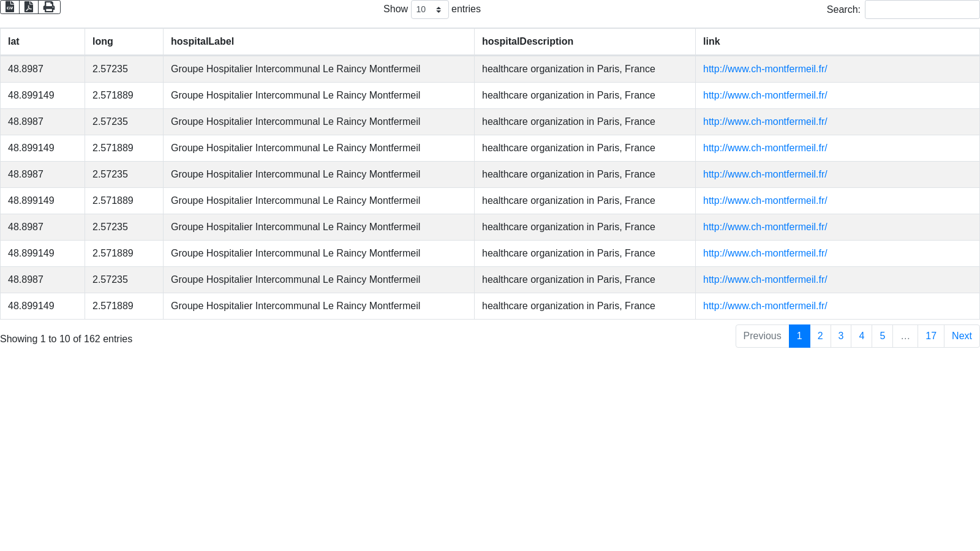Screen dimensions: 980x551
Task: Focus the Search input field
Action: pyautogui.click(x=922, y=10)
